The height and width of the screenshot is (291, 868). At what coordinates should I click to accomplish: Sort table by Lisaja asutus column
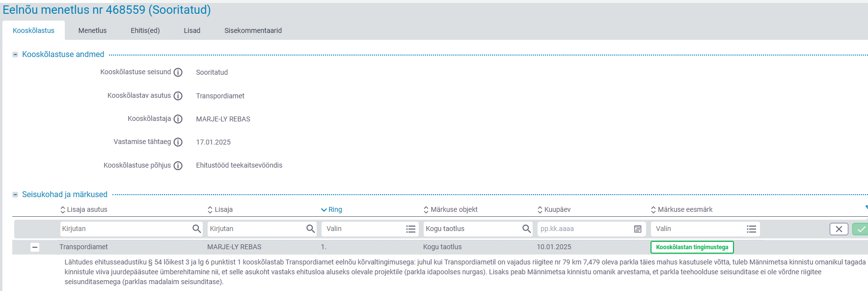[x=83, y=209]
